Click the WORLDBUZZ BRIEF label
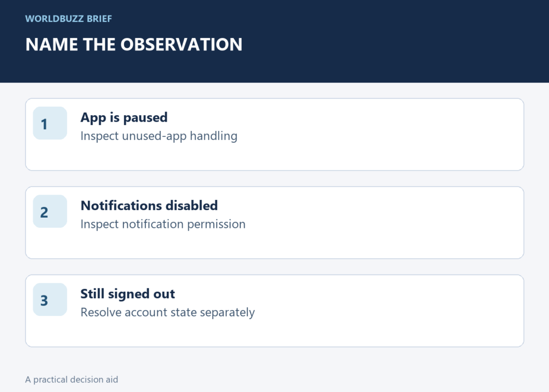The image size is (549, 392). click(x=69, y=19)
